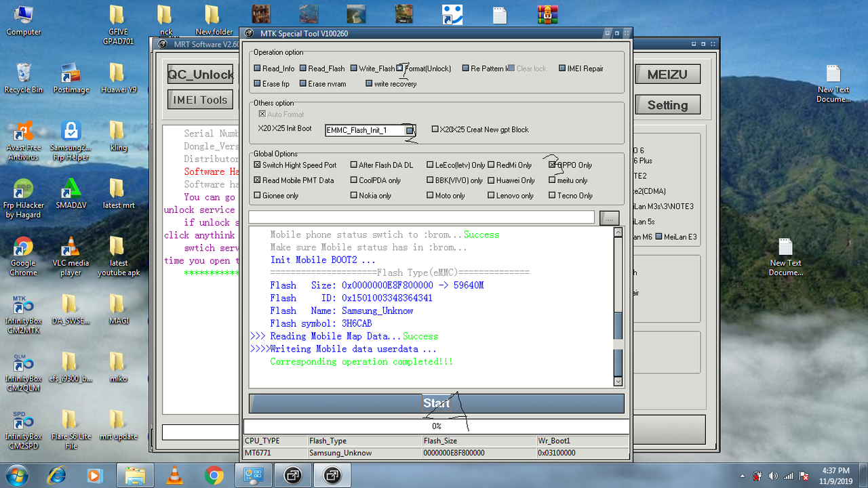This screenshot has height=488, width=868.
Task: Enable the Write_Flash option
Action: pyautogui.click(x=354, y=68)
